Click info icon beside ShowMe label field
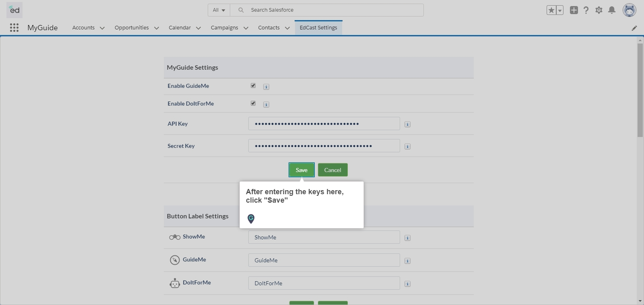The height and width of the screenshot is (305, 644). pos(407,238)
